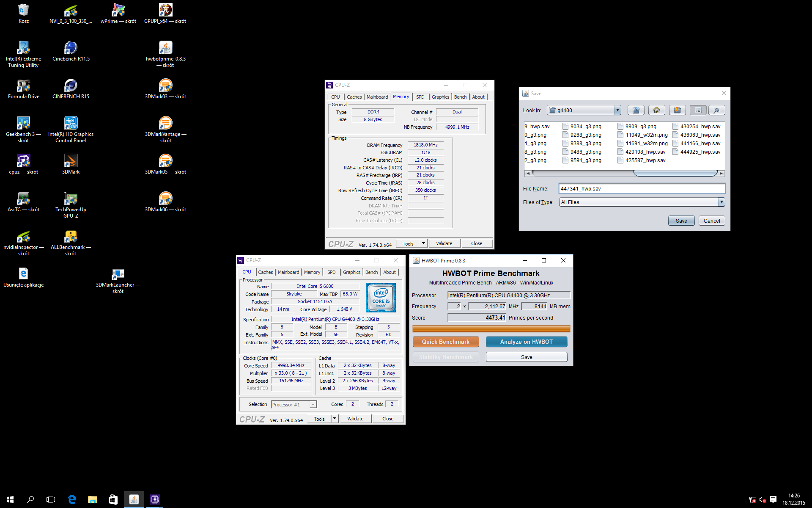Open About tab in lower CPU-Z window
The image size is (812, 508).
pyautogui.click(x=390, y=272)
